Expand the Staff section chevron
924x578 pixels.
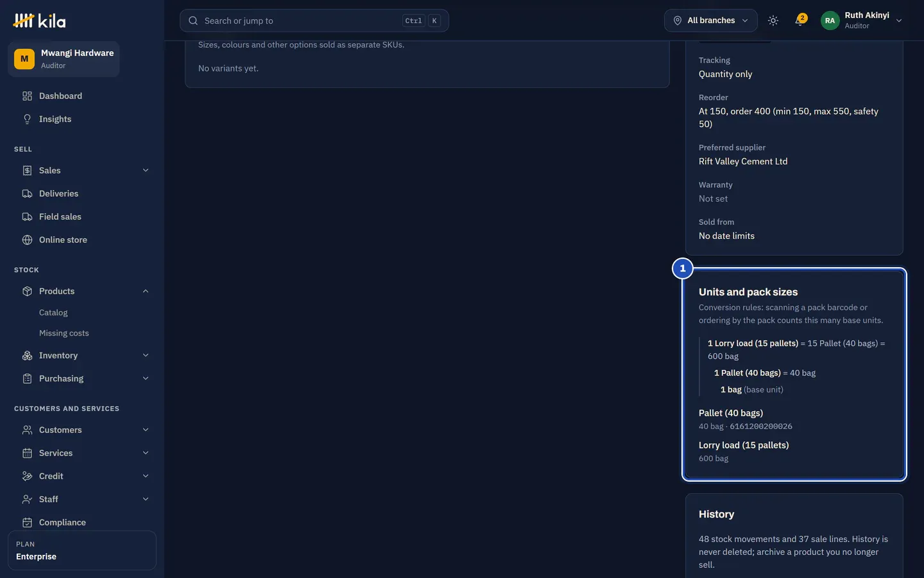146,499
